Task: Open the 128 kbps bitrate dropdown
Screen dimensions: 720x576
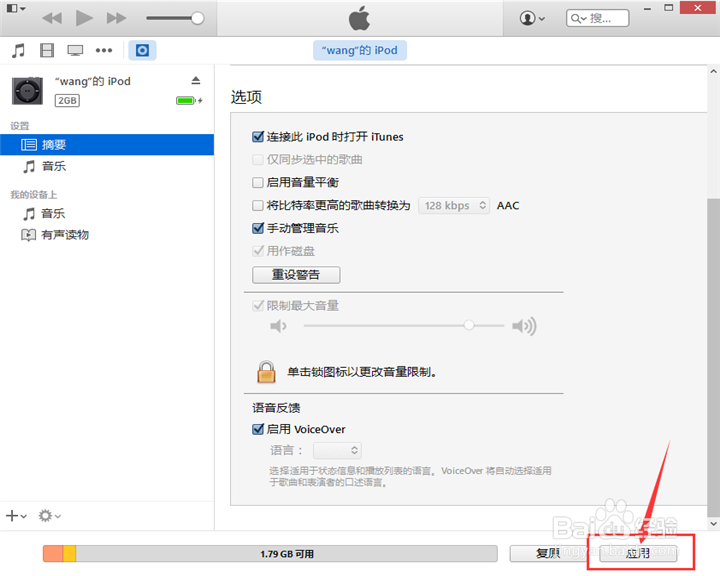Action: [x=454, y=205]
